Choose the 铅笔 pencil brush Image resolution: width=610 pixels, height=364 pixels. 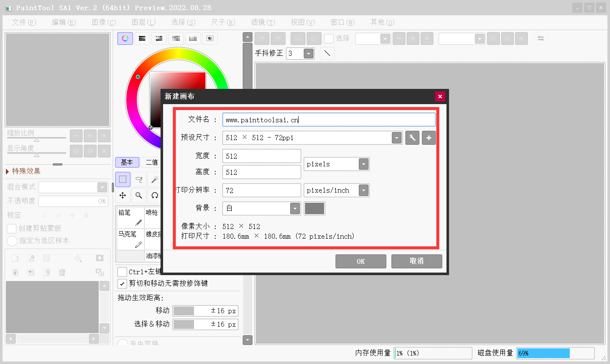130,218
